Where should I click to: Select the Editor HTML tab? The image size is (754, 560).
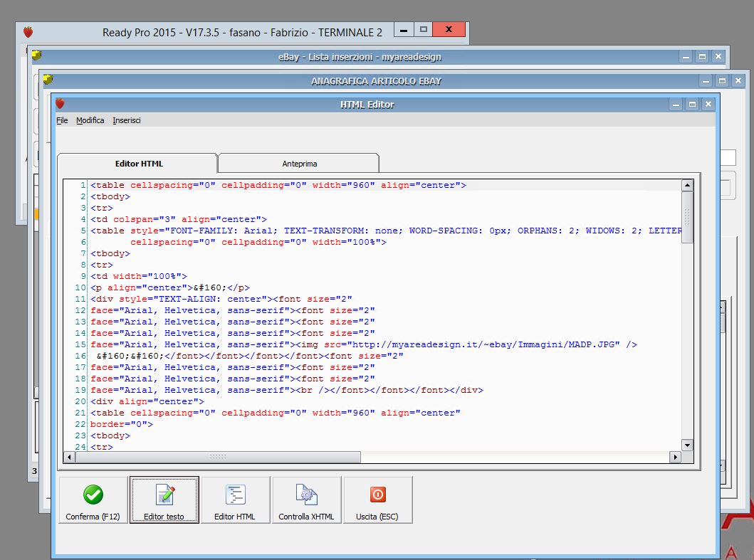tap(139, 164)
